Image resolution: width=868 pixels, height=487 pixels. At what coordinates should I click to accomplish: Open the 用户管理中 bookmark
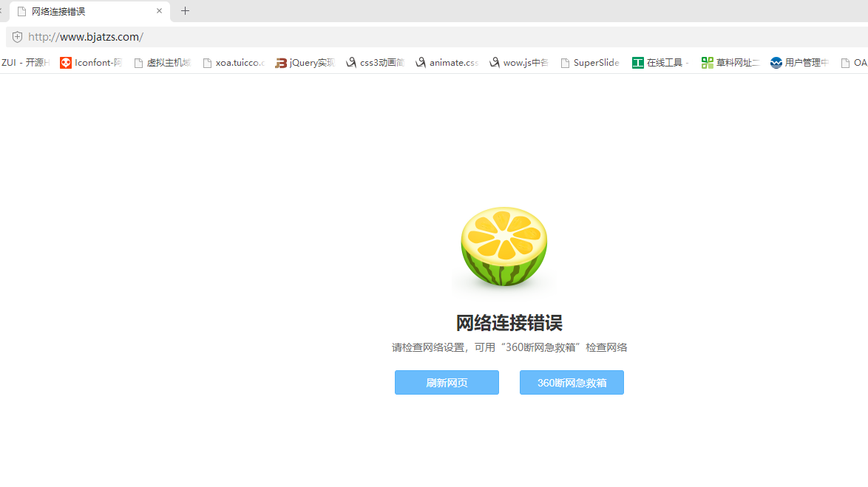click(799, 63)
